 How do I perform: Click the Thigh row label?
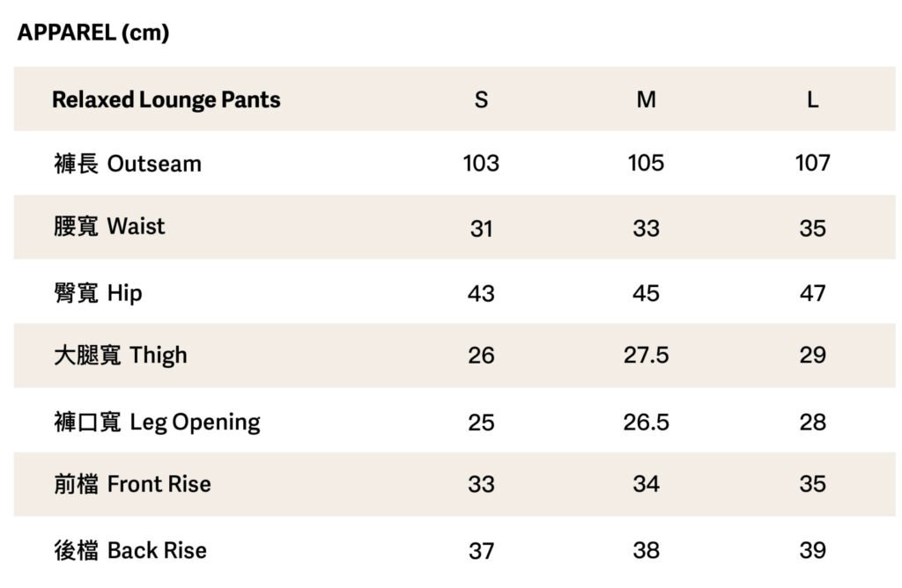click(x=121, y=356)
